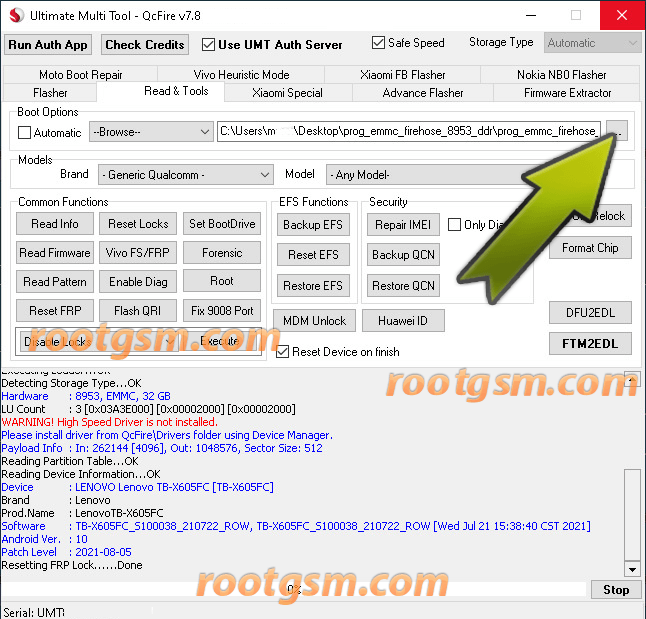Click Backup EFS
The height and width of the screenshot is (619, 646).
313,225
